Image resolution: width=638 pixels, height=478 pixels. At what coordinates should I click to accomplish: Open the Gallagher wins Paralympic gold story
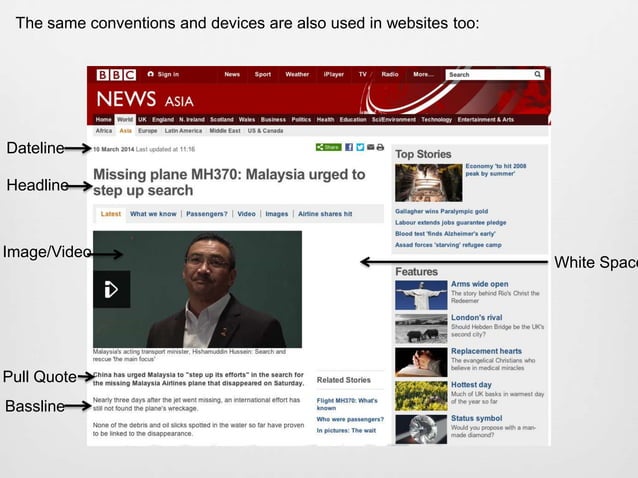coord(441,212)
